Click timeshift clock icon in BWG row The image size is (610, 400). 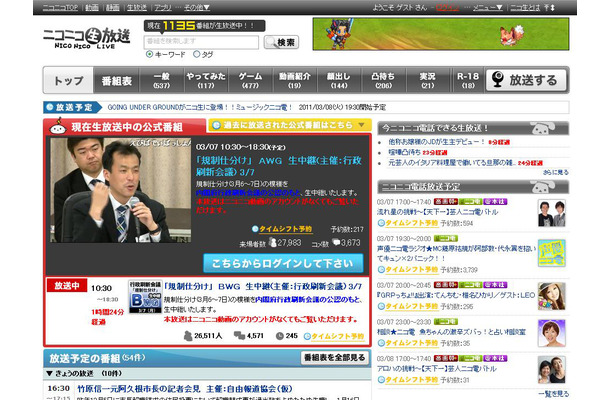click(307, 336)
